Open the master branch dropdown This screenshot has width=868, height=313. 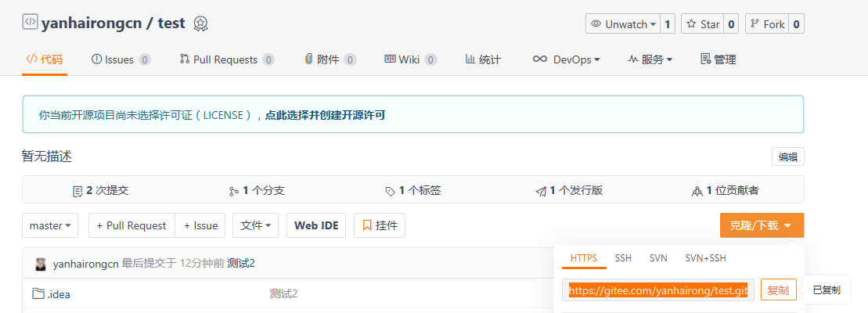coord(50,225)
